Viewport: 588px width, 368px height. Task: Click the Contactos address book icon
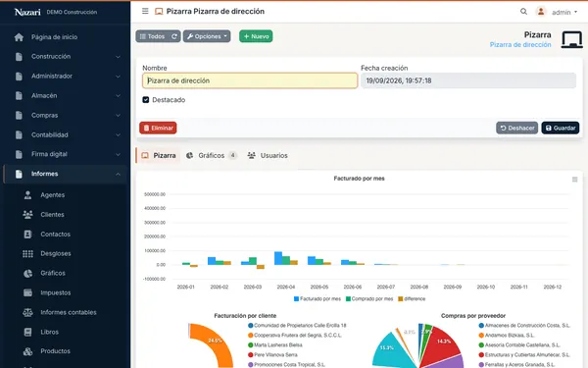27,234
